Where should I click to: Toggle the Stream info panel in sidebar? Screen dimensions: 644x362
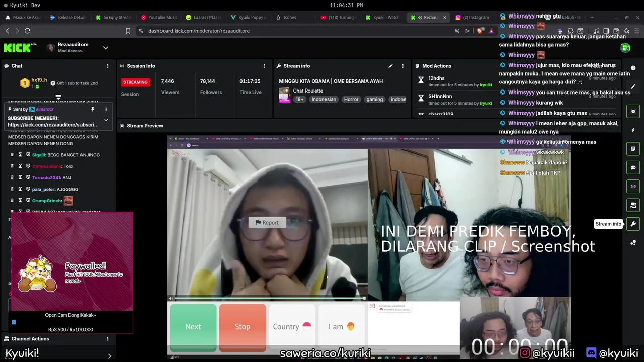633,224
